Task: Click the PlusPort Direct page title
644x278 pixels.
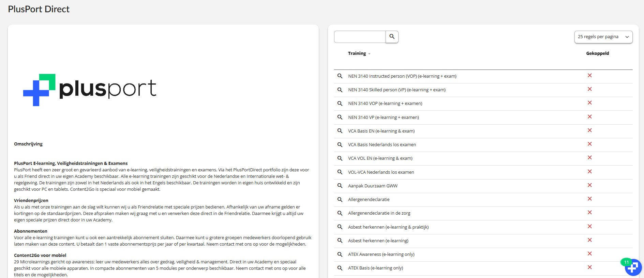Action: pos(39,9)
